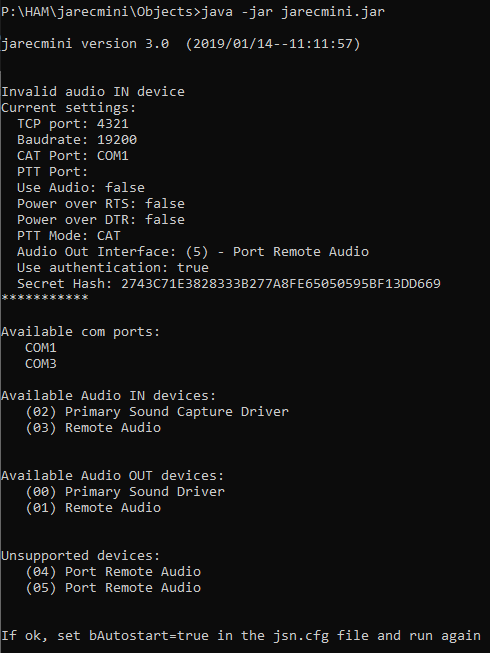Image resolution: width=490 pixels, height=653 pixels.
Task: Click the Audio Out Interface line
Action: pyautogui.click(x=193, y=252)
